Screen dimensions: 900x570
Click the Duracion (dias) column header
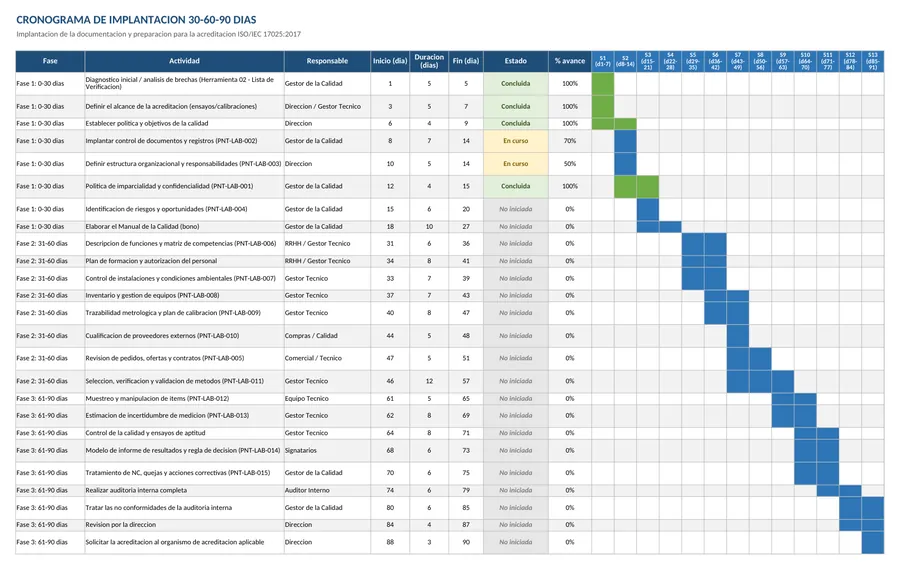point(429,61)
